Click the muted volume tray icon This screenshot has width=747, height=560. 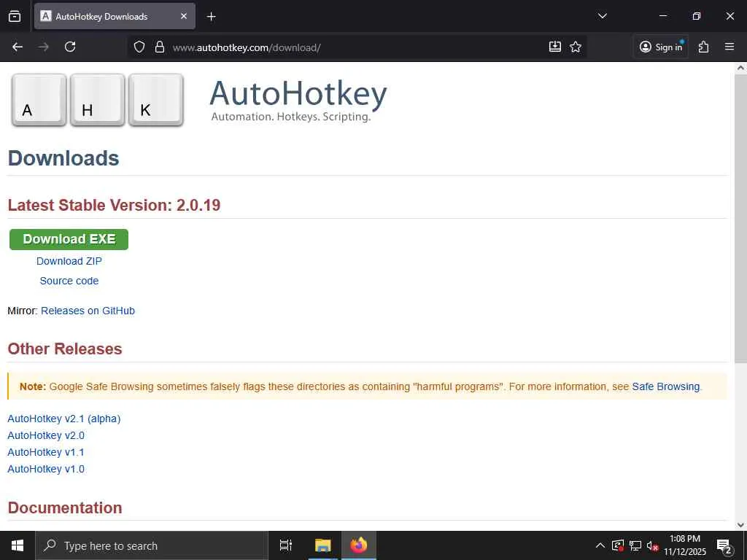click(x=652, y=546)
